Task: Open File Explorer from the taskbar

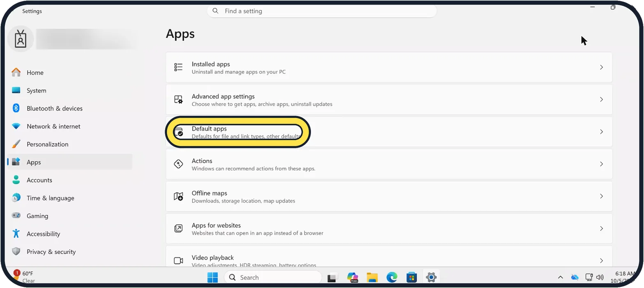Action: click(x=372, y=277)
